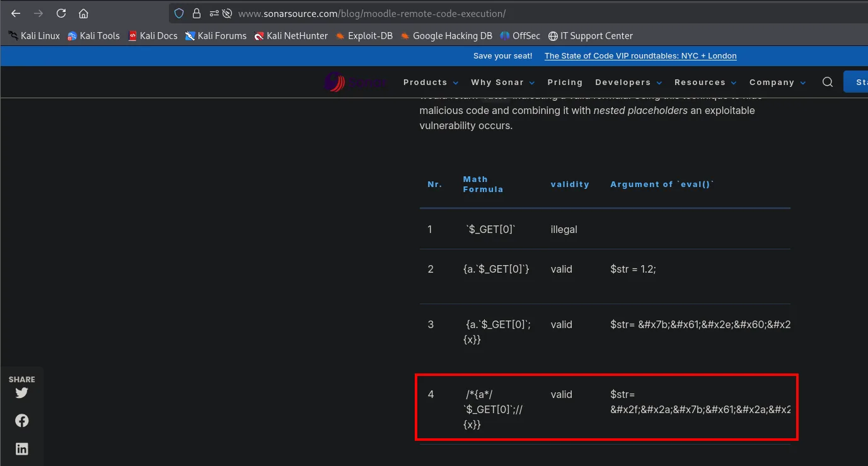Click the "Math Formula" column header

click(x=483, y=184)
